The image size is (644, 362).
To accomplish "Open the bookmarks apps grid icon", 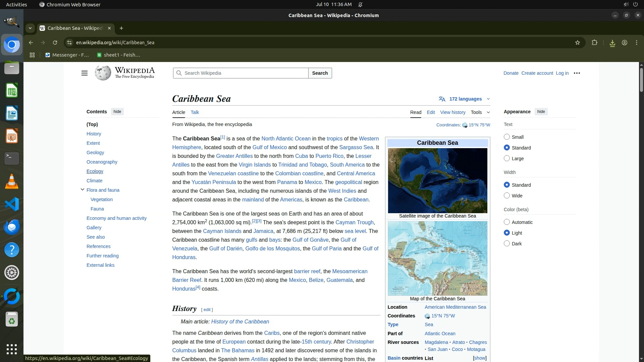I will [32, 55].
